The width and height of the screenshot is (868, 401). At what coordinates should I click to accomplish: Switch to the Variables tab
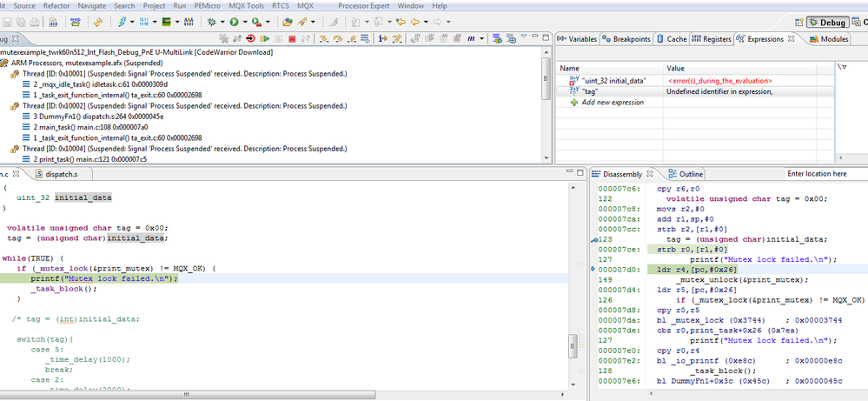tap(577, 39)
